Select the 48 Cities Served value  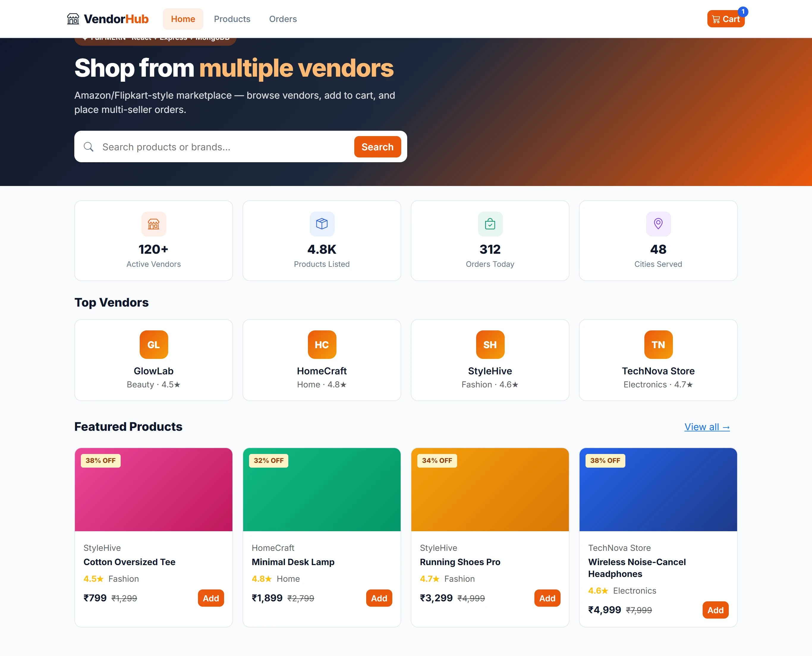click(x=658, y=249)
